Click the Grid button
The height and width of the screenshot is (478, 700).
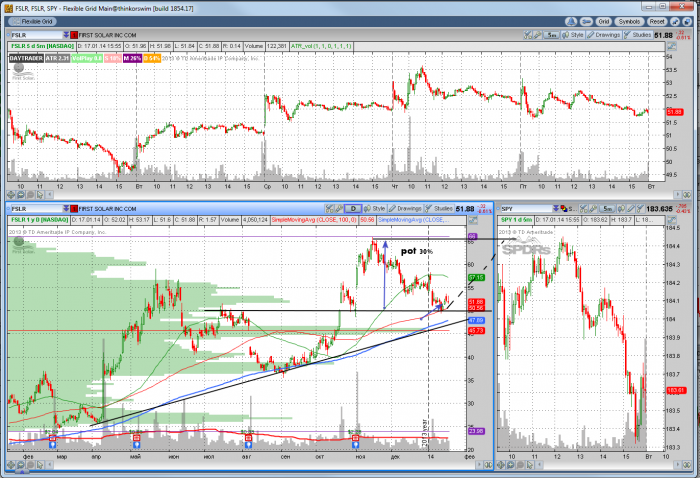604,21
